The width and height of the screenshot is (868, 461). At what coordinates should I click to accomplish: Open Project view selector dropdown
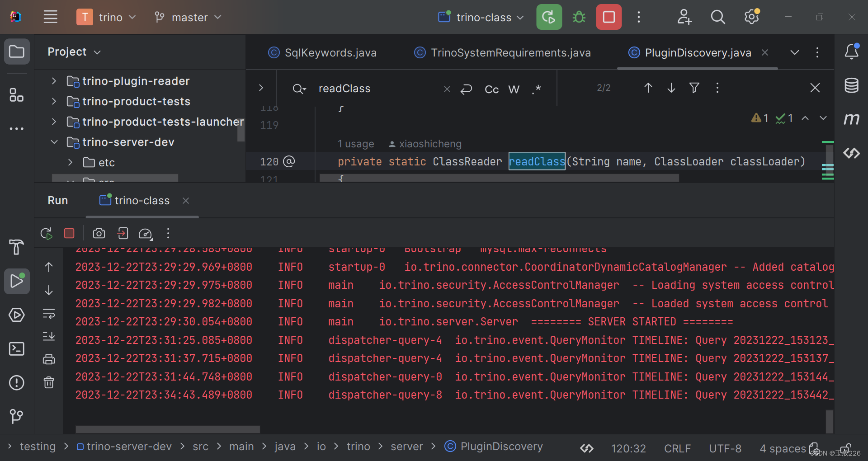75,52
